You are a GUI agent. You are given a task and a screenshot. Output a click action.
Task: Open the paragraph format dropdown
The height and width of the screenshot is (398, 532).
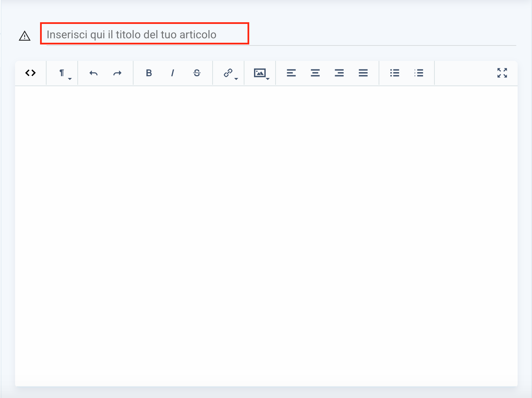(x=62, y=73)
